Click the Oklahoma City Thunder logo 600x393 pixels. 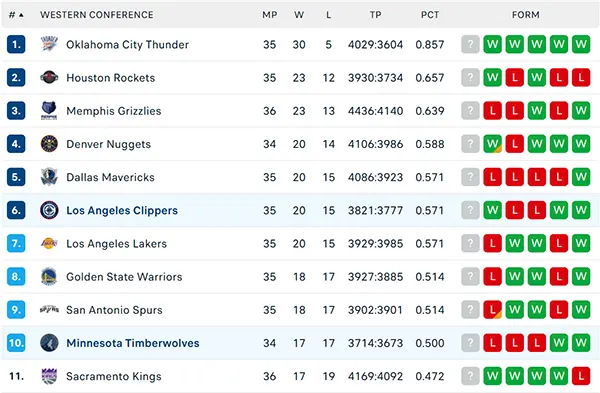click(49, 44)
